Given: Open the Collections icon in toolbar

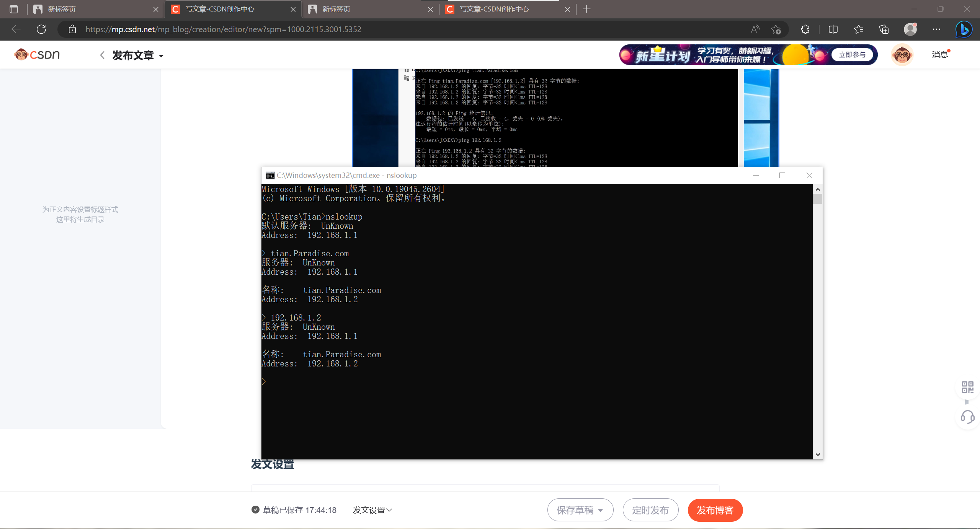Looking at the screenshot, I should [884, 29].
